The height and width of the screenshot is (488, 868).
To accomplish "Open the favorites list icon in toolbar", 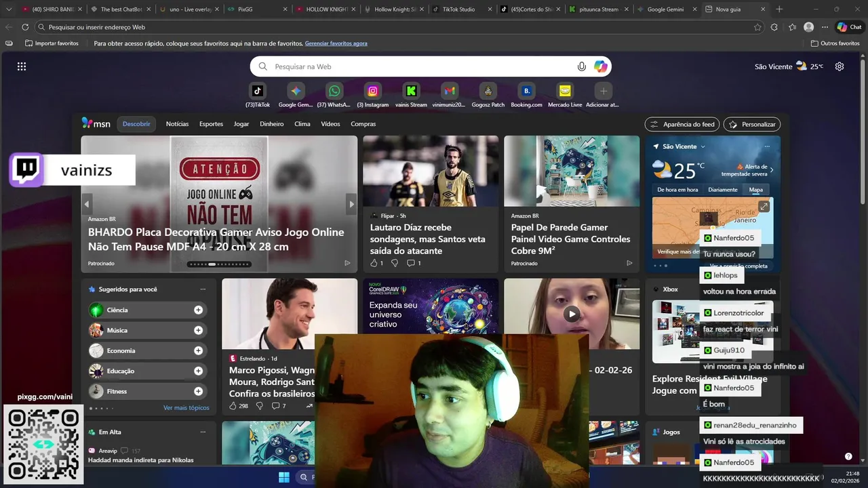I will (x=792, y=27).
